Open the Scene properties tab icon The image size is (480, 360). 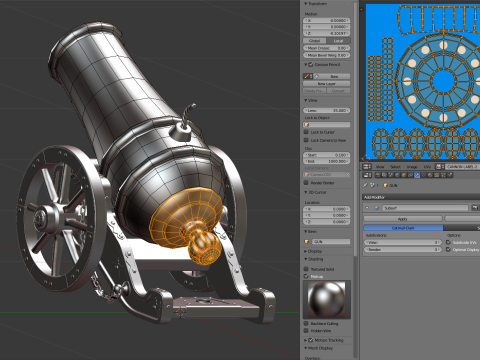click(391, 175)
